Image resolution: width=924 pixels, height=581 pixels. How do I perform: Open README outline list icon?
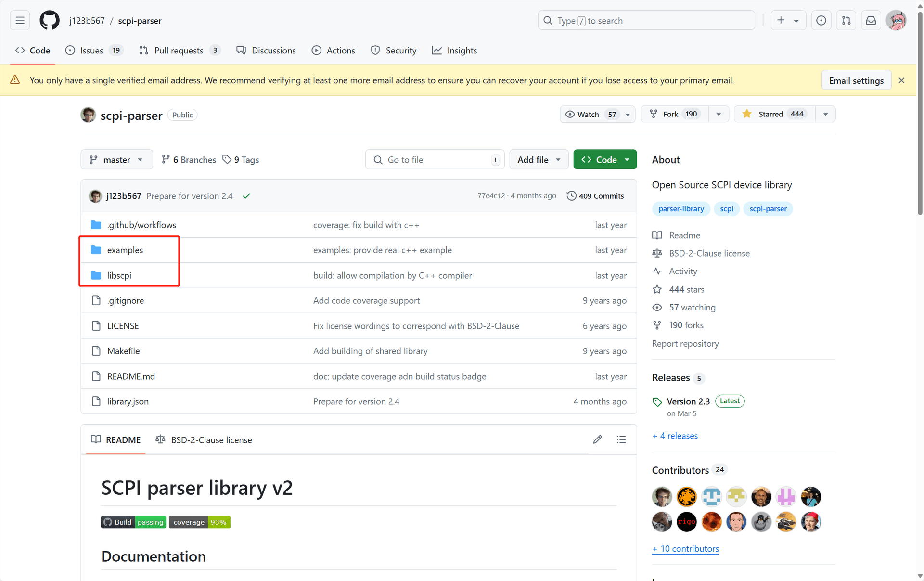click(621, 439)
